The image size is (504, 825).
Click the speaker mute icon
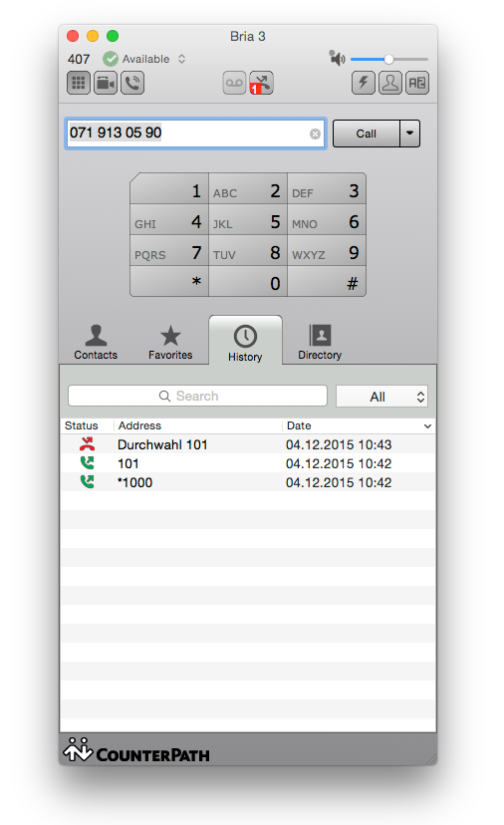click(x=337, y=58)
